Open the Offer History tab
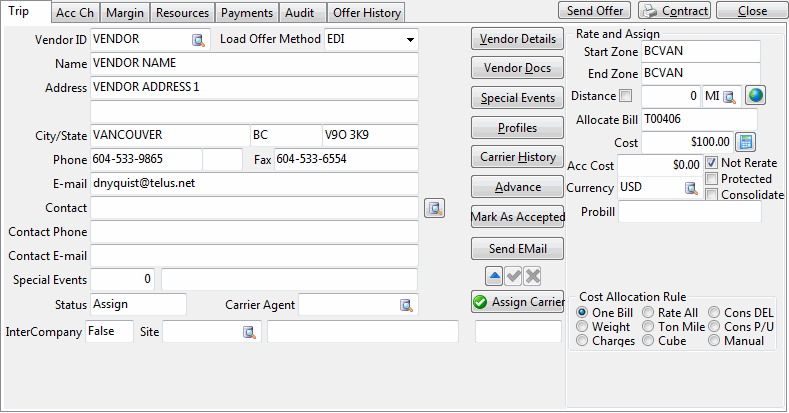Image resolution: width=789 pixels, height=413 pixels. [366, 13]
